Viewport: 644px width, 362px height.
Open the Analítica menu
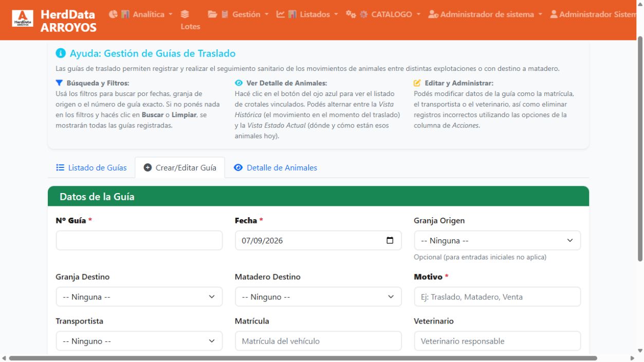[x=141, y=14]
